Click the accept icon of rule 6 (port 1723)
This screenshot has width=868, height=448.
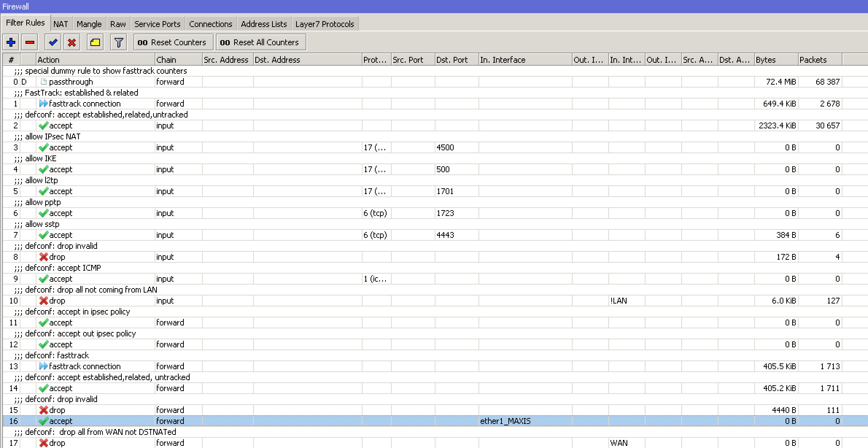pos(43,213)
